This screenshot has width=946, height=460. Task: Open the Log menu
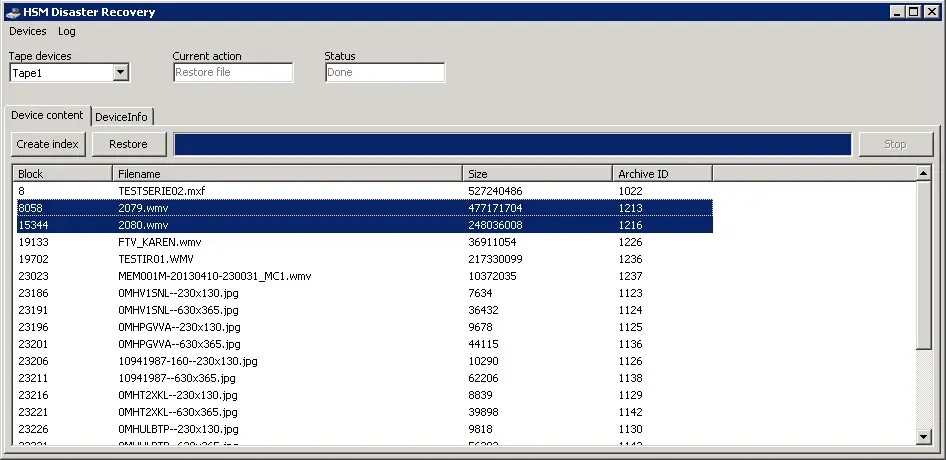pyautogui.click(x=67, y=31)
